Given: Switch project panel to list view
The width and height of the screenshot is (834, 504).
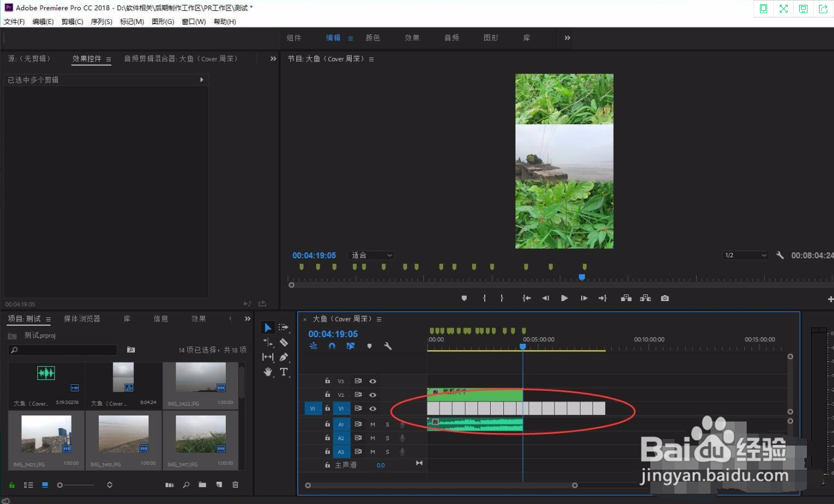Looking at the screenshot, I should tap(28, 485).
